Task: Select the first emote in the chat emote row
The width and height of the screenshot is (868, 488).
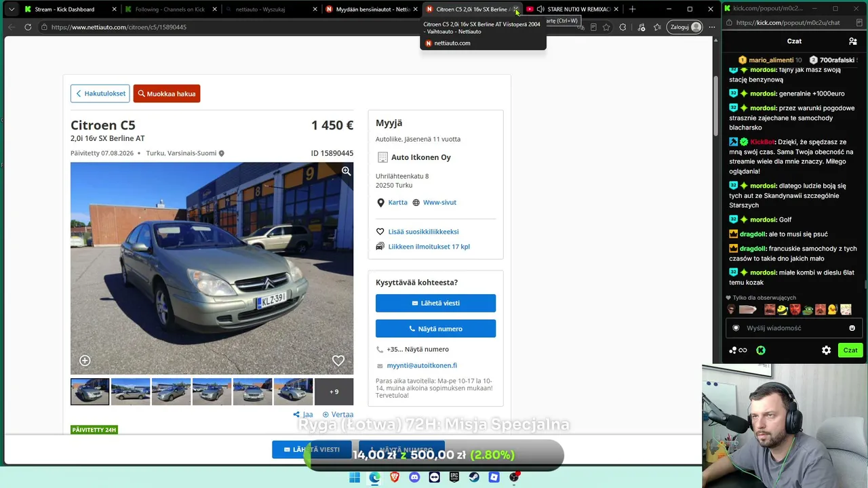Action: pyautogui.click(x=731, y=310)
